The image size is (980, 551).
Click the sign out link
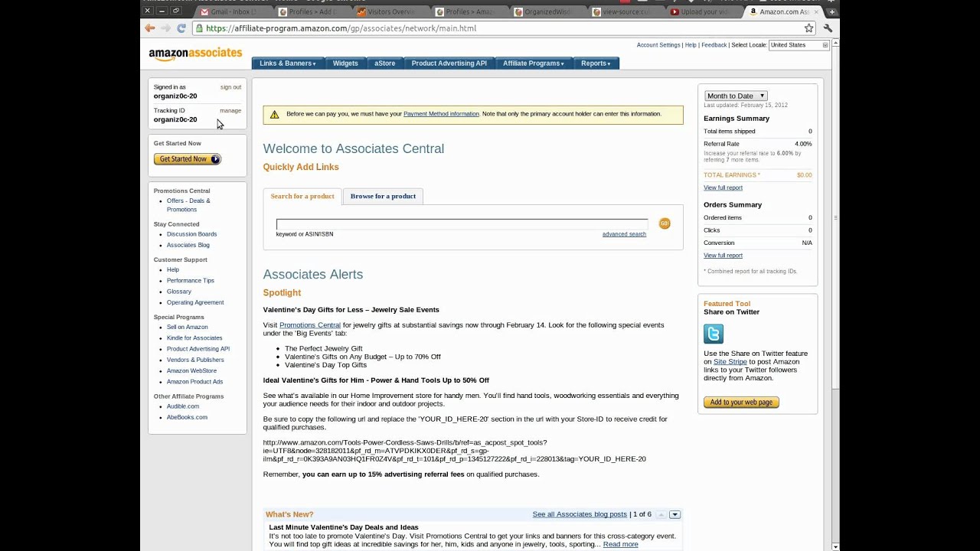230,87
